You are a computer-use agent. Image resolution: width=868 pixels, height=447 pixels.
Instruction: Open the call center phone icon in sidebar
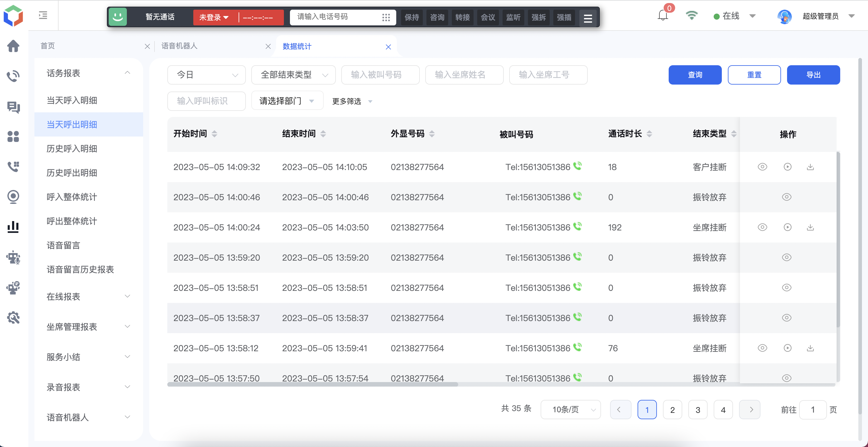coord(13,76)
